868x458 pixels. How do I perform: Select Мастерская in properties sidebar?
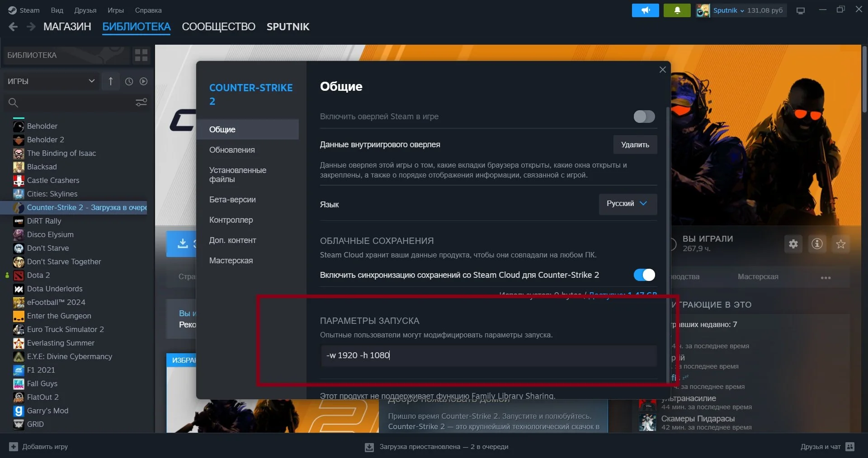(247, 261)
